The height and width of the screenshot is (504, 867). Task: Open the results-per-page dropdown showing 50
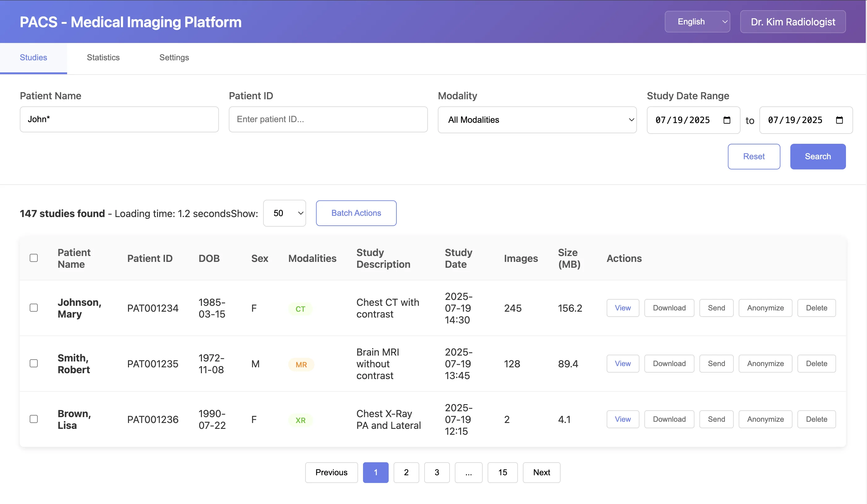pos(284,213)
